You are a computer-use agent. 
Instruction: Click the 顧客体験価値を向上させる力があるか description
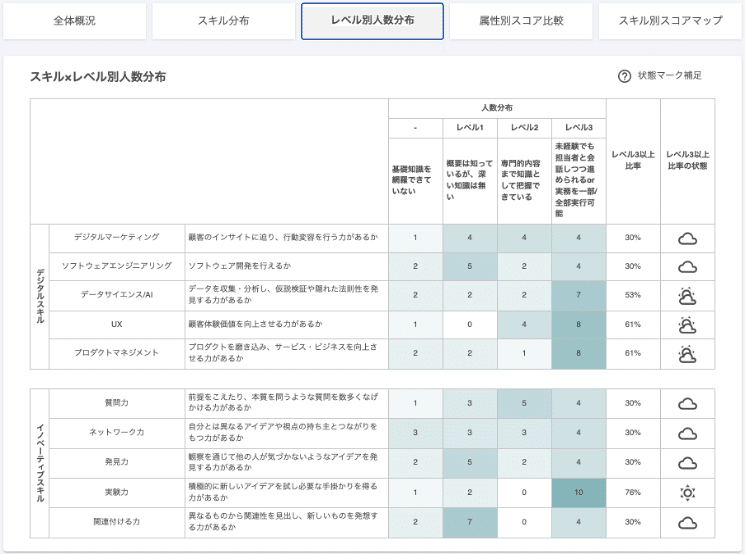[255, 324]
